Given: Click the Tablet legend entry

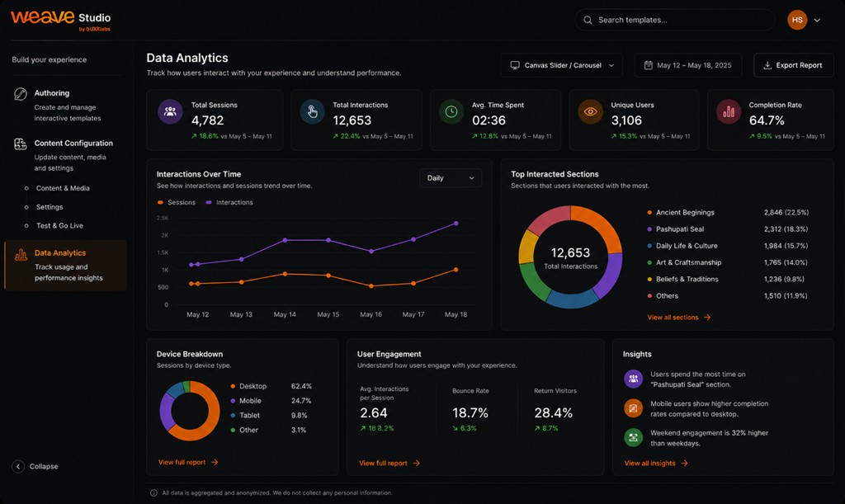Looking at the screenshot, I should tap(269, 415).
